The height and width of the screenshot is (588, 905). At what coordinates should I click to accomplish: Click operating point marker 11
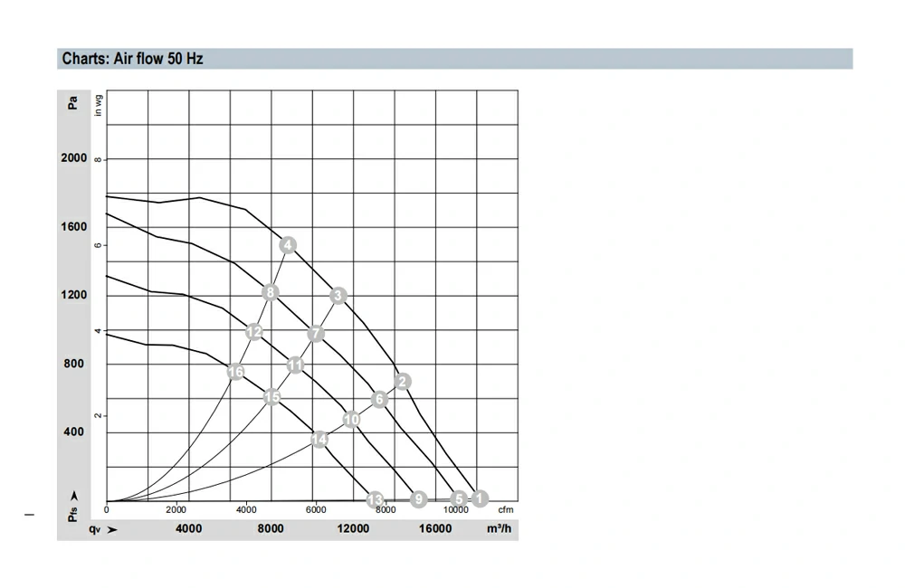pyautogui.click(x=296, y=365)
